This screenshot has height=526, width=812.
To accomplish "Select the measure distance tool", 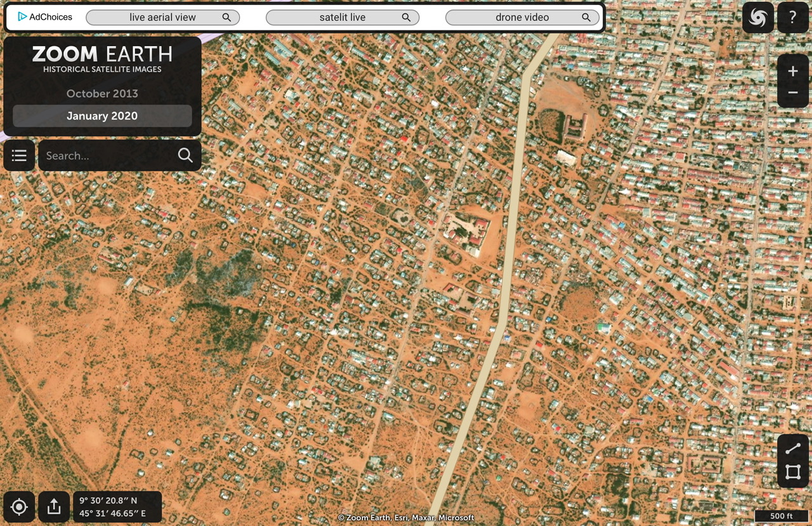I will [792, 449].
